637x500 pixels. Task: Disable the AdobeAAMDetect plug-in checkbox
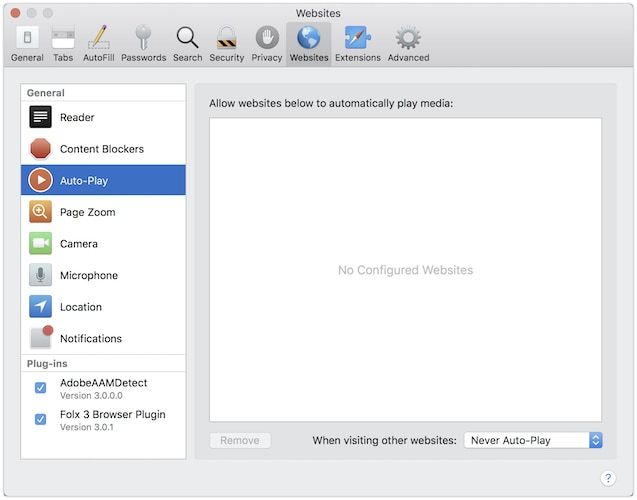(41, 388)
